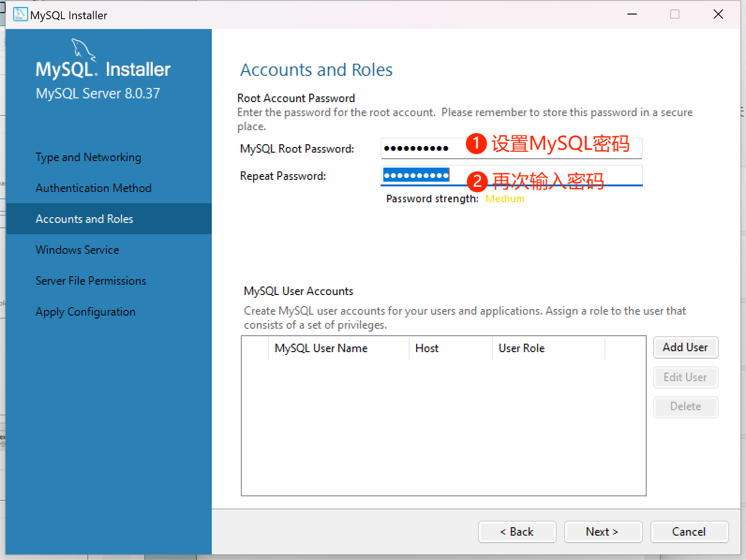
Task: Click the MySQL Installer title bar icon
Action: click(20, 15)
